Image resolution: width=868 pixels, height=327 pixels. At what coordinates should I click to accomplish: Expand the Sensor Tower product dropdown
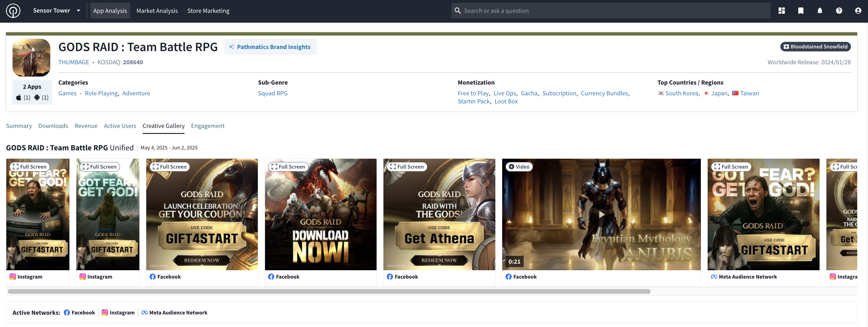coord(78,11)
